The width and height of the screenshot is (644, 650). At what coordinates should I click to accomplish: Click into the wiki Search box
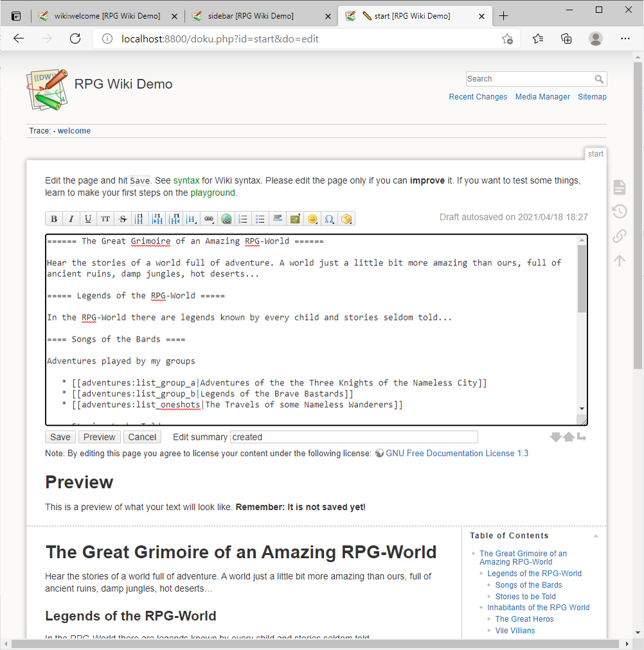click(x=530, y=79)
